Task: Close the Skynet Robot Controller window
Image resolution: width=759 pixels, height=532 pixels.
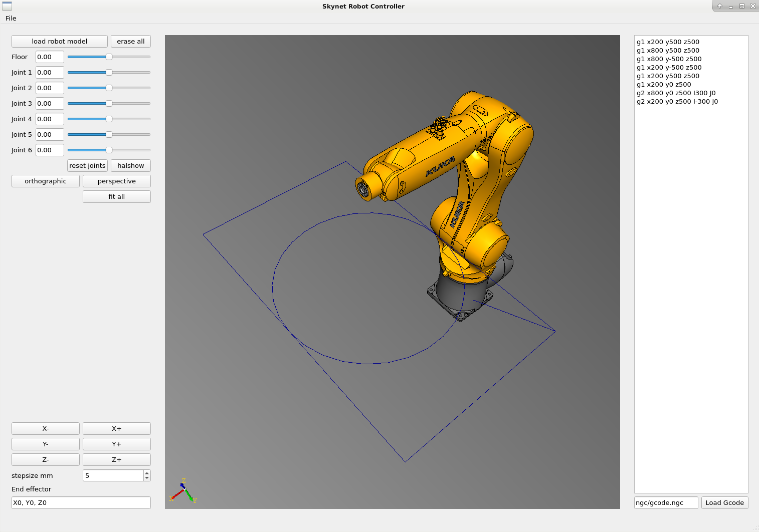Action: tap(753, 6)
